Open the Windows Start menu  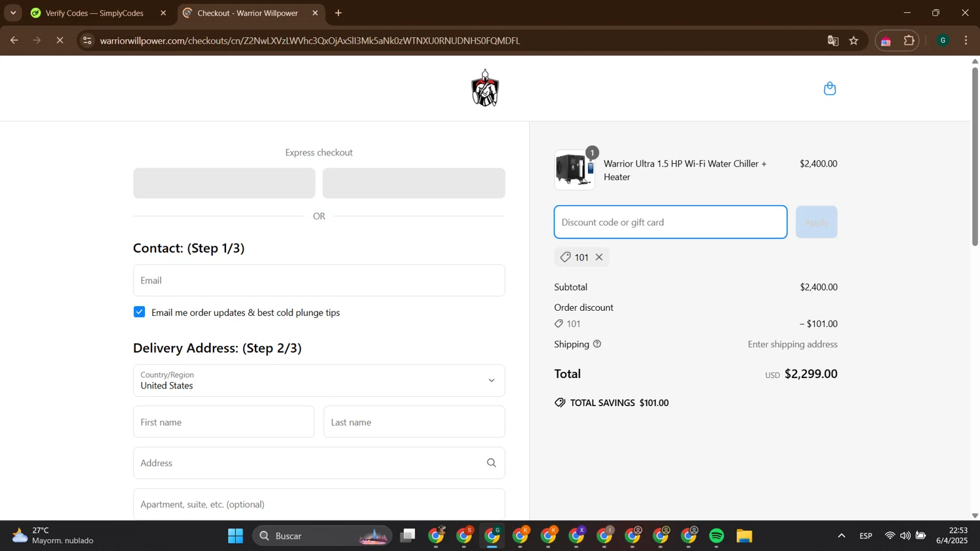(235, 536)
